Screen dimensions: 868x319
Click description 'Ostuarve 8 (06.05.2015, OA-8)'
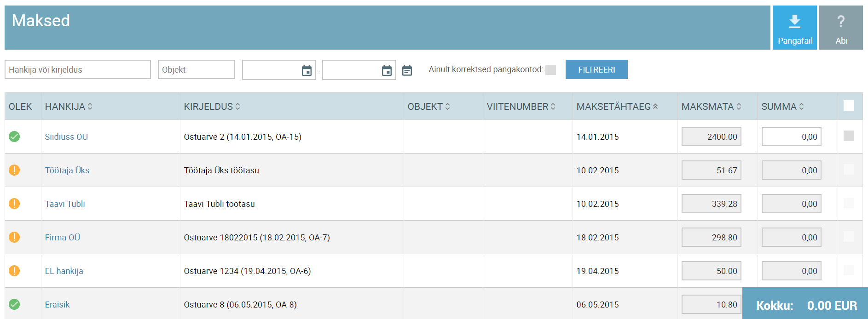[x=240, y=305]
